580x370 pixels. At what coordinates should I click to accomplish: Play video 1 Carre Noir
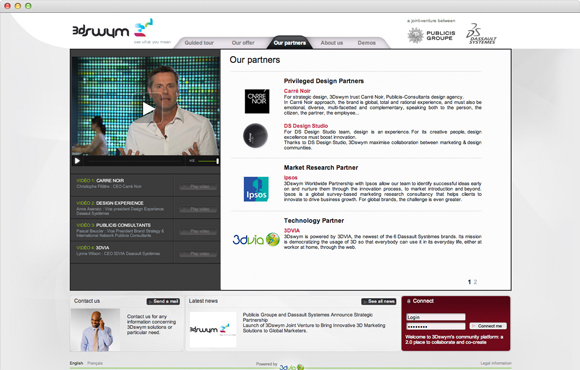pos(198,187)
